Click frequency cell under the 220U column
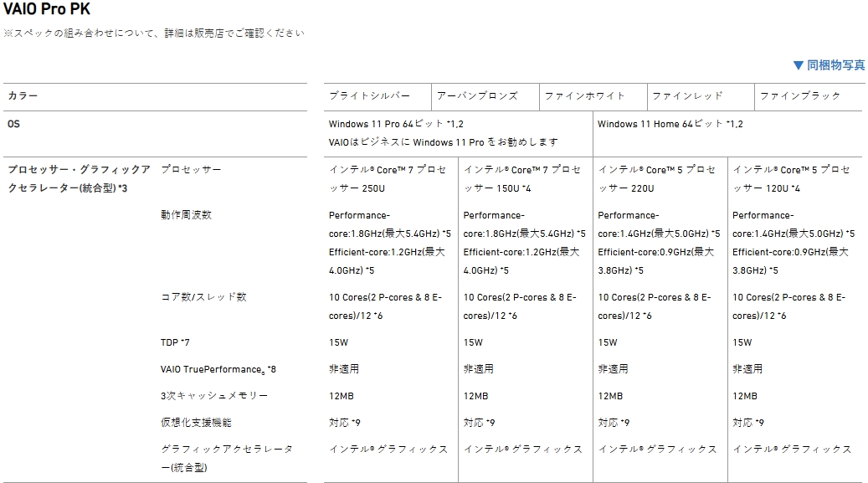The width and height of the screenshot is (868, 483). [x=659, y=243]
